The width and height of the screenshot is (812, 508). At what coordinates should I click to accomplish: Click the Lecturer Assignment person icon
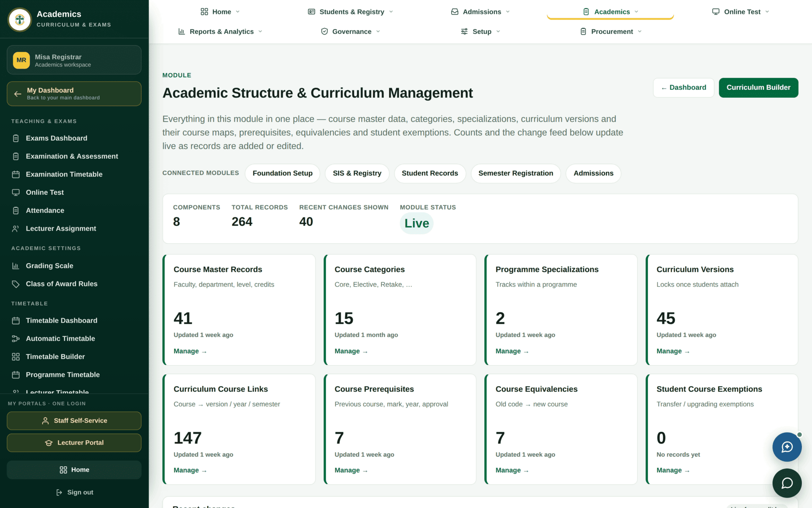[16, 229]
